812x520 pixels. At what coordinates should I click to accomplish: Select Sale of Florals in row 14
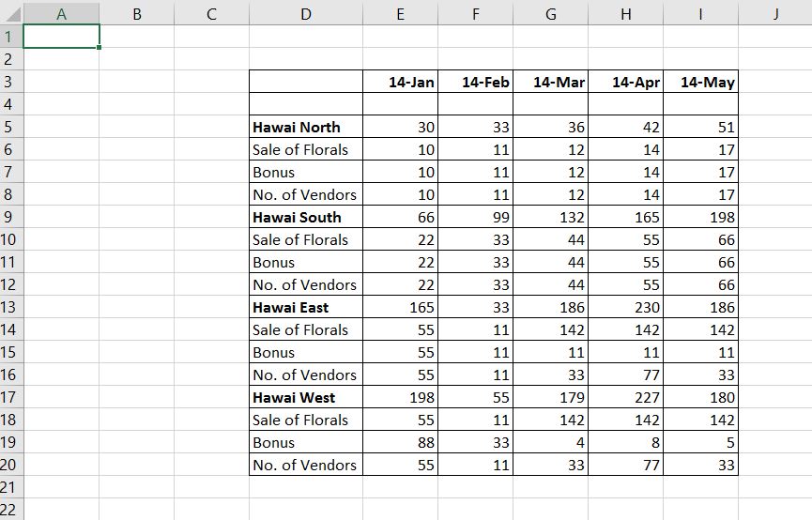(306, 329)
